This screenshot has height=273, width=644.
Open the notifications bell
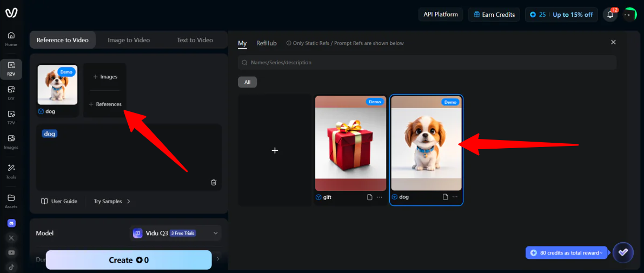[x=610, y=15]
